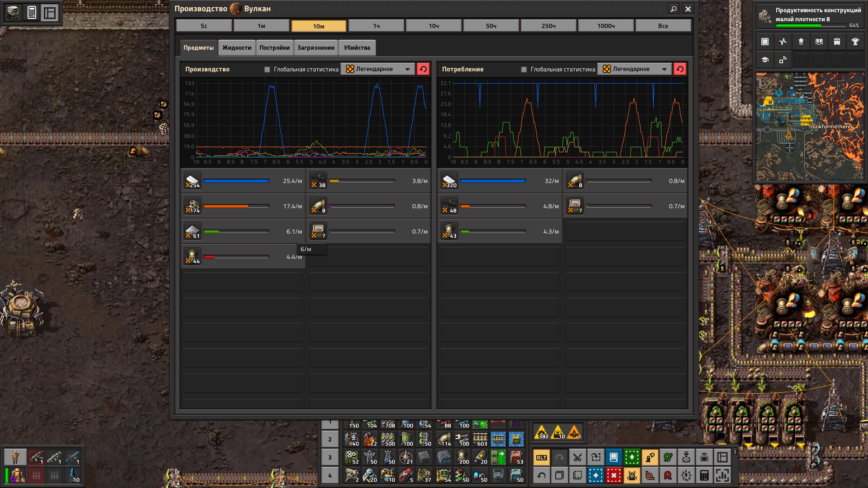Enable Глобальная статистика checkbox under Производство

pyautogui.click(x=267, y=69)
